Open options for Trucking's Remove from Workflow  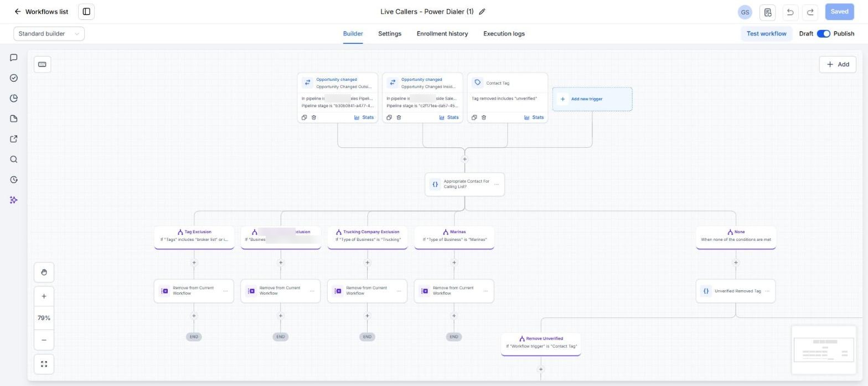(x=399, y=291)
